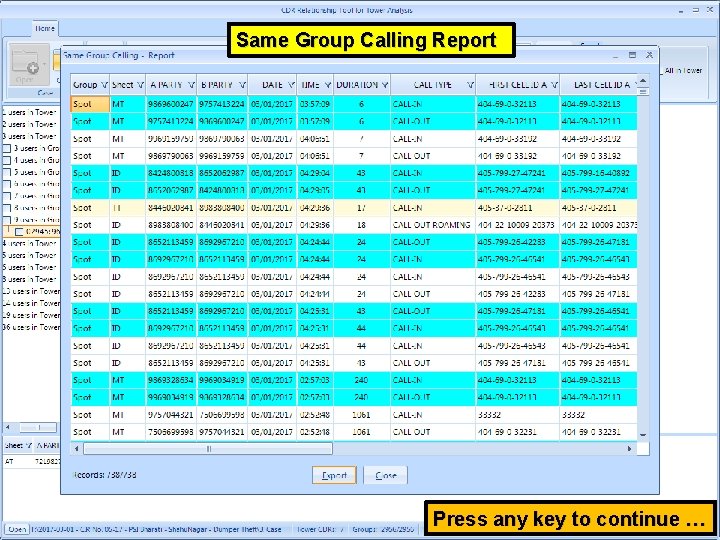
Task: Tick the highlighted number checkbox in tree
Action: (x=19, y=231)
